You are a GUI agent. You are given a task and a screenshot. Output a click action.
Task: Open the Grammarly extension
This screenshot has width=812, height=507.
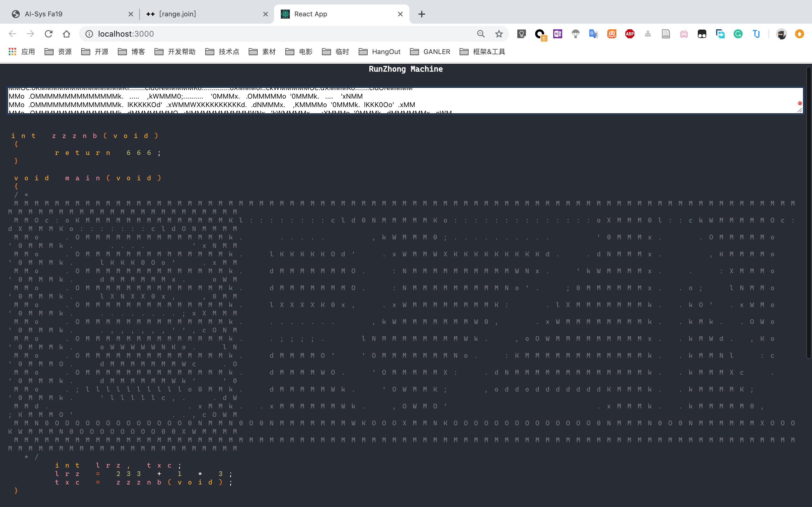pos(738,34)
